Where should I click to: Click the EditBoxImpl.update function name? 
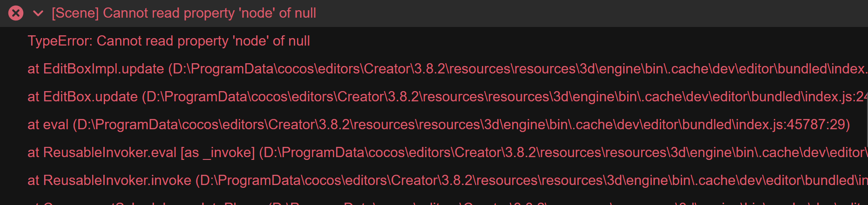click(103, 69)
